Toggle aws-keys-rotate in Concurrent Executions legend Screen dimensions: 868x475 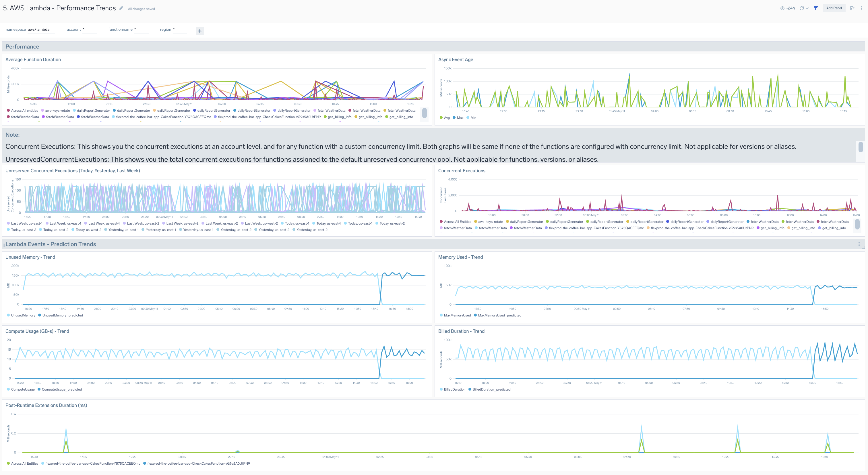(x=488, y=222)
